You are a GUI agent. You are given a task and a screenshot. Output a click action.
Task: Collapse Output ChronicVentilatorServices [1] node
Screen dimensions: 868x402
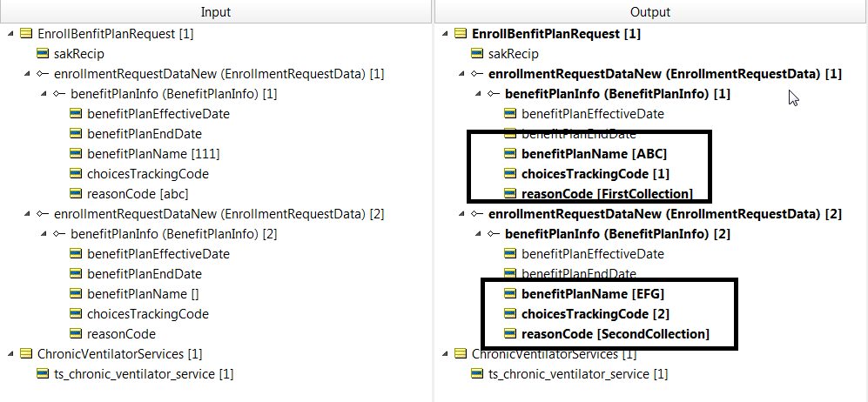[446, 353]
